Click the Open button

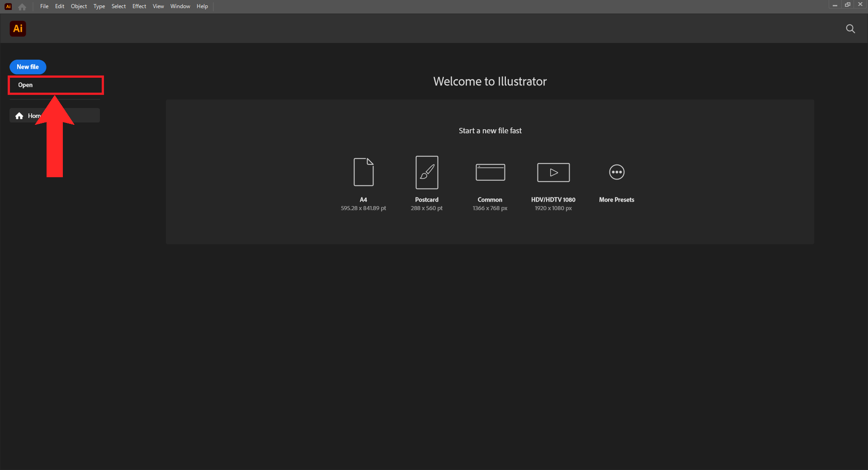tap(56, 85)
